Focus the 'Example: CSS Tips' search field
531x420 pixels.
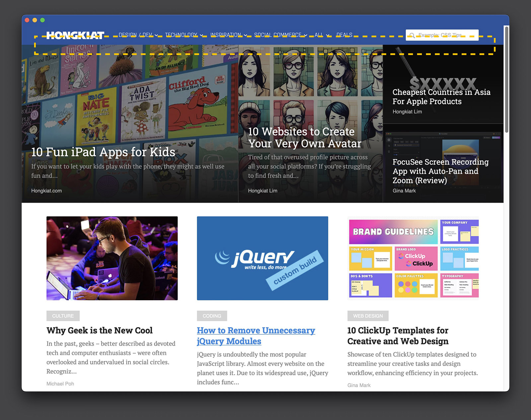coord(442,35)
